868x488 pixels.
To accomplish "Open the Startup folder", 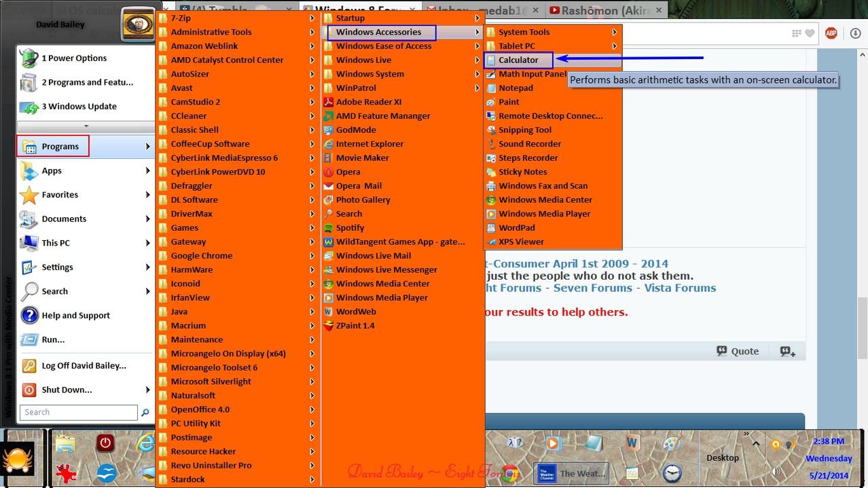I will pos(350,18).
